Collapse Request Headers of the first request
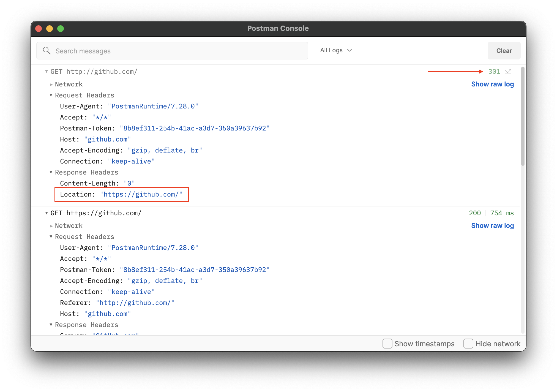This screenshot has width=557, height=392. click(x=51, y=95)
